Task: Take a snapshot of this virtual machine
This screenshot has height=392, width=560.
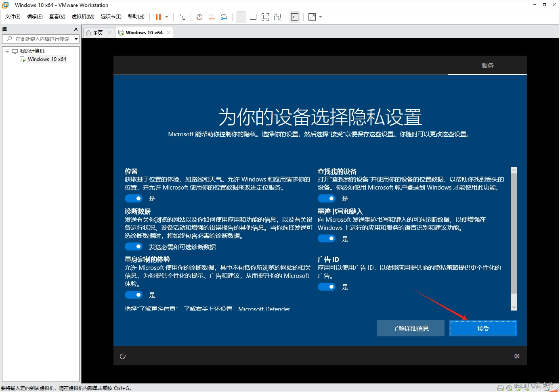Action: click(x=199, y=17)
